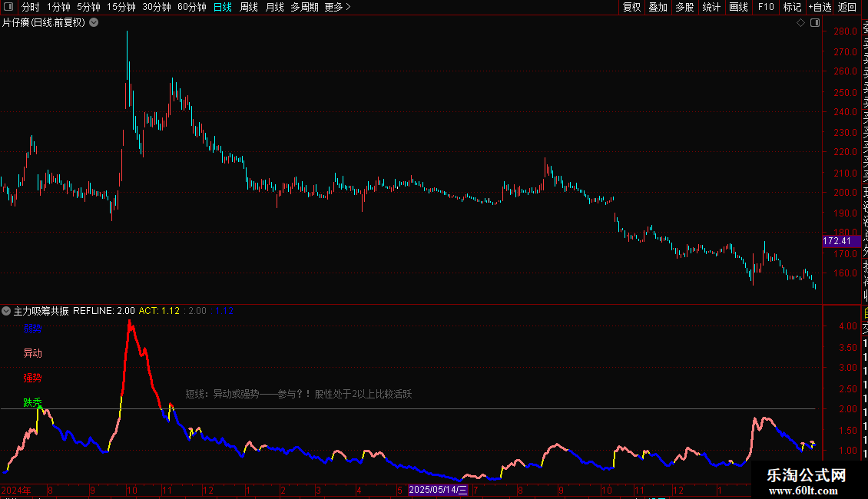Click the 2025/05/14/三 date marker
This screenshot has width=868, height=499.
click(438, 490)
